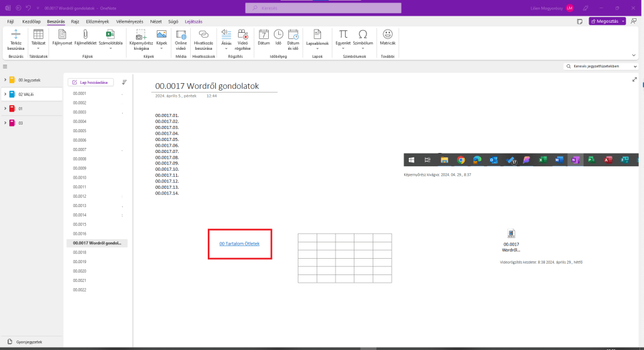Viewport: 644px width, 350px height.
Task: Open the Nézet ribbon tab
Action: (x=155, y=21)
